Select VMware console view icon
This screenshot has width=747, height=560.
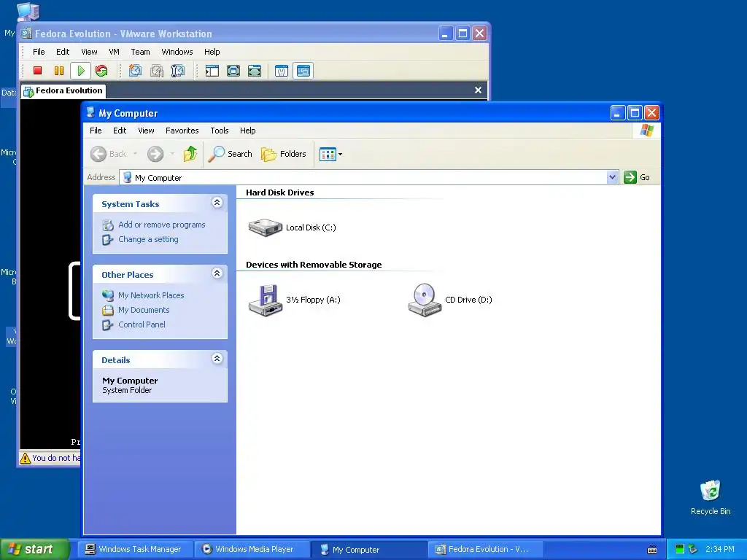pyautogui.click(x=303, y=71)
